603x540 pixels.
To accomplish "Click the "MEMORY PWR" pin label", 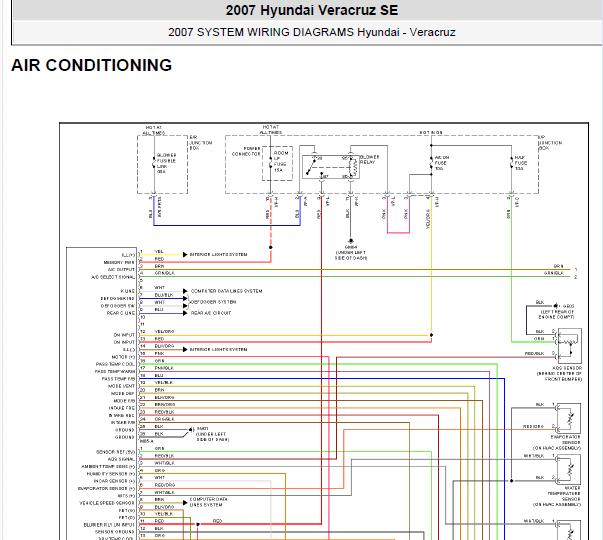I will [x=119, y=262].
